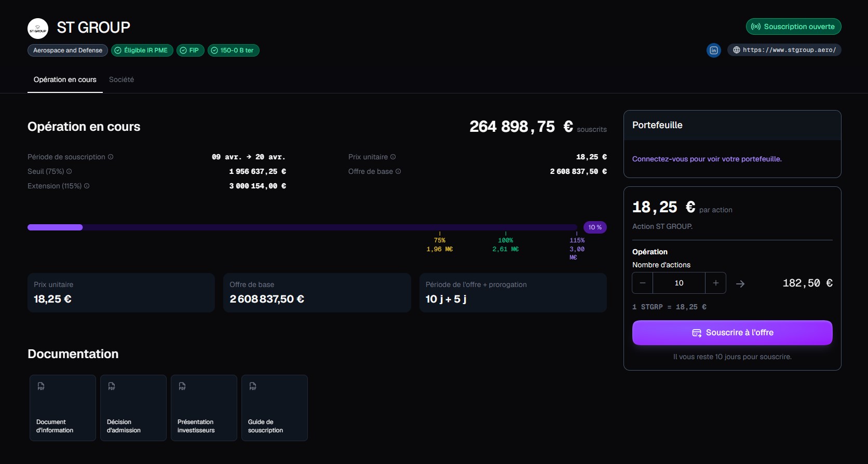Open Présentation investisseurs PDF card
The image size is (868, 464).
pos(204,408)
